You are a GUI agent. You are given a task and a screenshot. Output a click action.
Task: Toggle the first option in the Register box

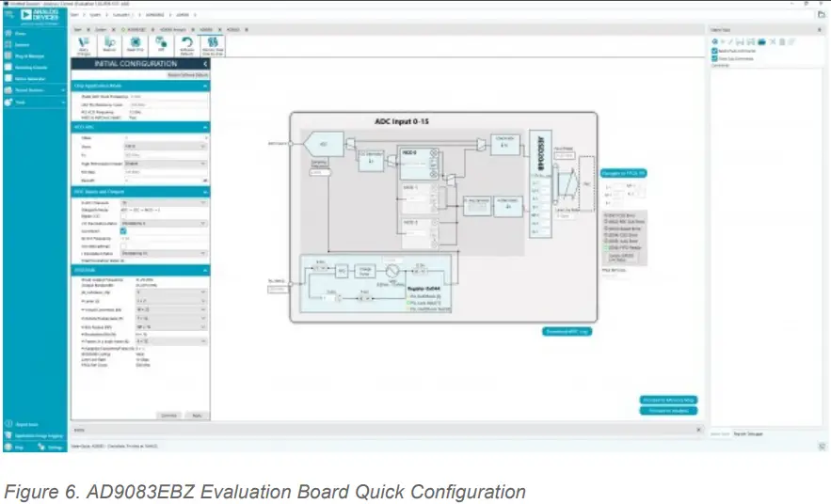(x=409, y=296)
